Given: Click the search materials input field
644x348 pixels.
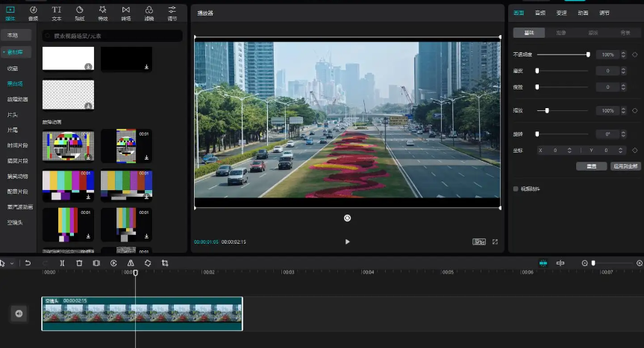Looking at the screenshot, I should [112, 36].
